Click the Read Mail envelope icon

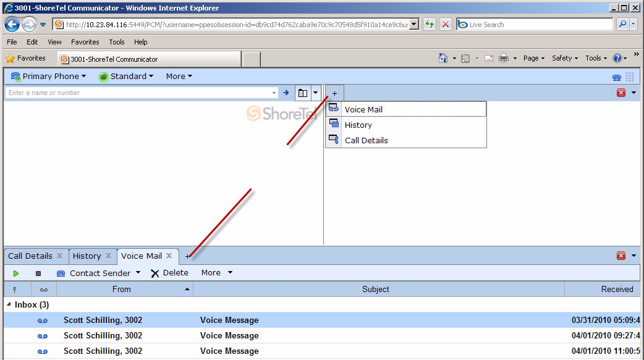pos(489,58)
